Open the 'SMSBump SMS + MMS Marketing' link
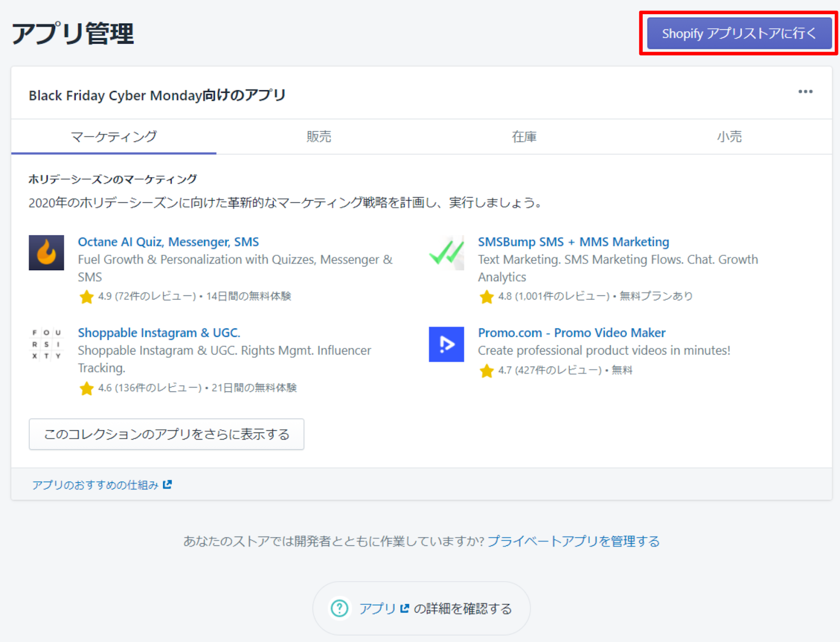 point(573,242)
